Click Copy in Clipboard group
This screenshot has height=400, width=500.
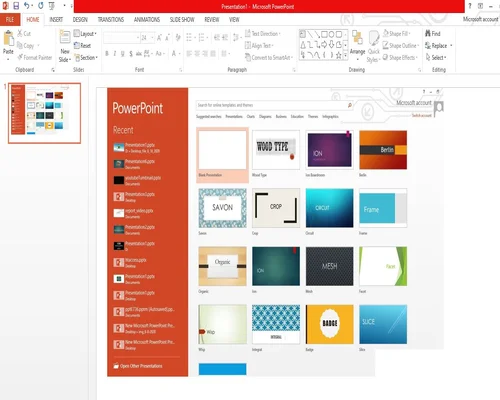tap(25, 45)
